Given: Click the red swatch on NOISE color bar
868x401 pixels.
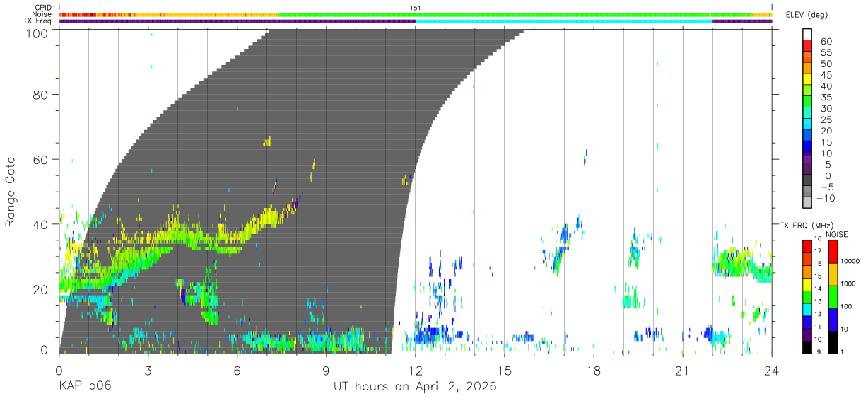Looking at the screenshot, I should pyautogui.click(x=832, y=252).
